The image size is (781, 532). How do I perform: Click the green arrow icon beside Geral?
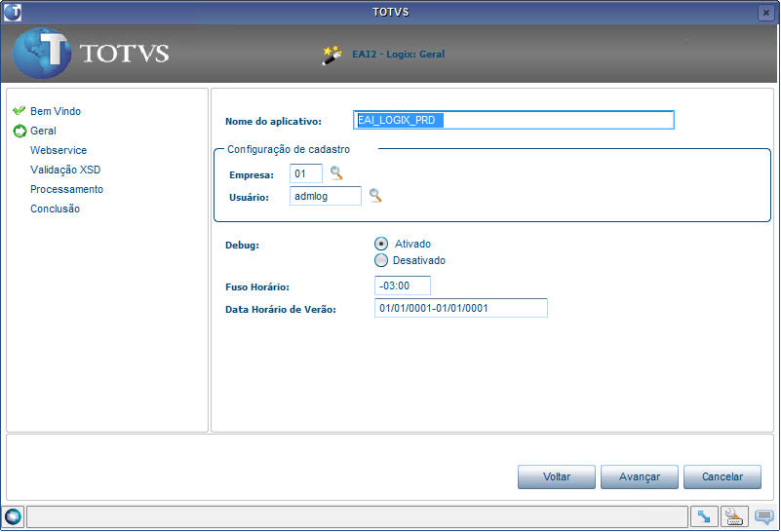click(x=20, y=131)
